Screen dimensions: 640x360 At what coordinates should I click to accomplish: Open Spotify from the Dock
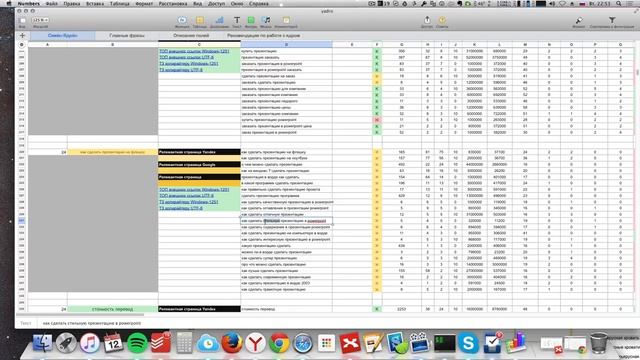point(137,343)
